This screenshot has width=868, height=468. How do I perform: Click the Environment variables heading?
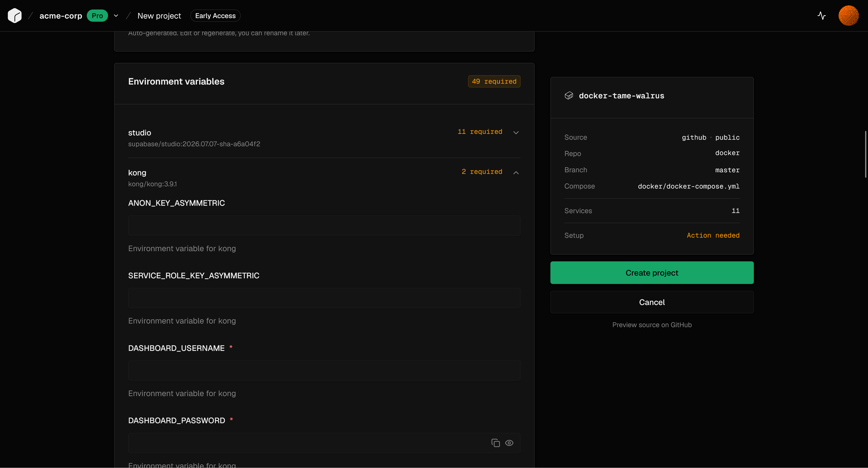pyautogui.click(x=176, y=82)
